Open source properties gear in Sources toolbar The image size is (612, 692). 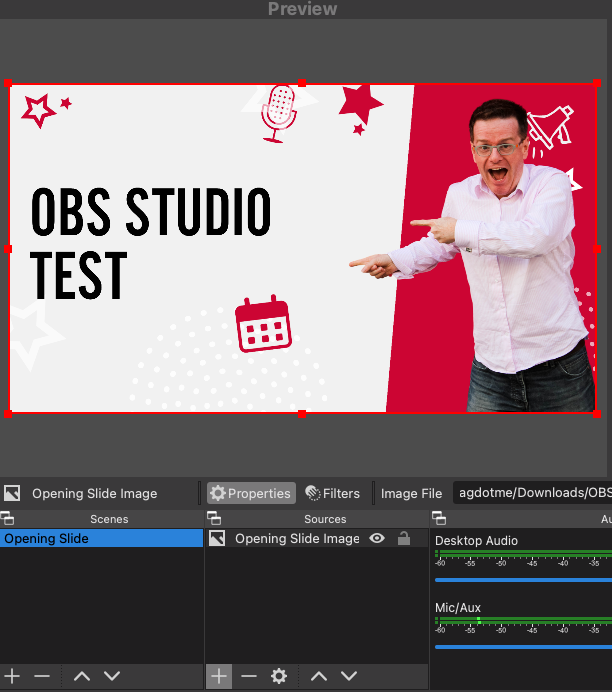point(279,676)
